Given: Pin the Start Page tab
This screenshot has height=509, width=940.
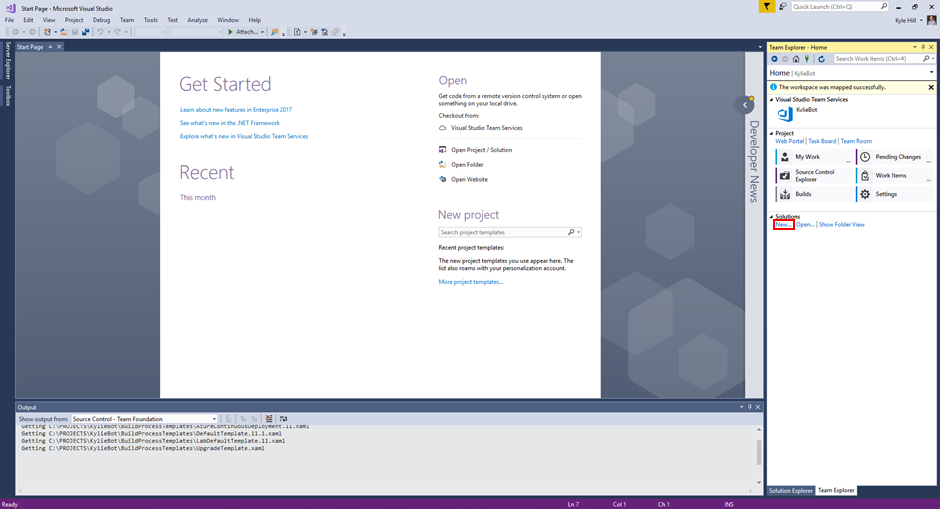Looking at the screenshot, I should (50, 47).
